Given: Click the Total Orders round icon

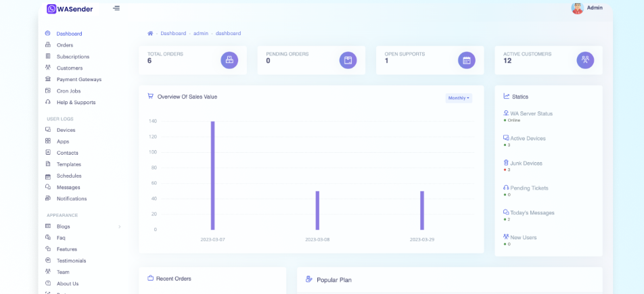Looking at the screenshot, I should tap(229, 60).
